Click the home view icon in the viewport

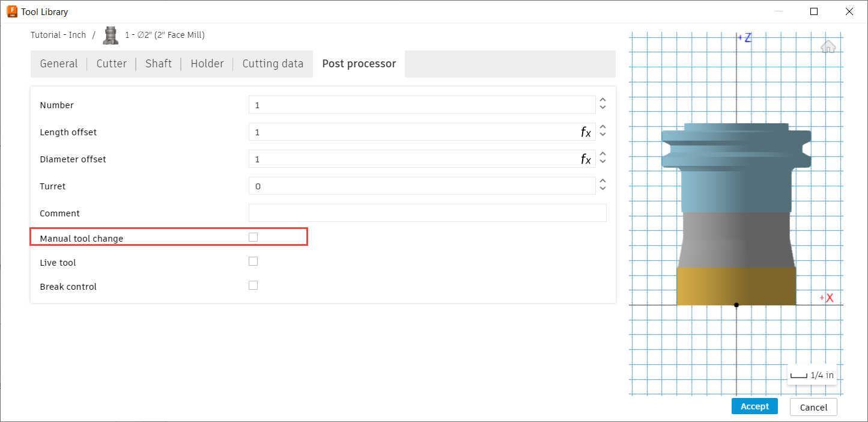(x=828, y=46)
